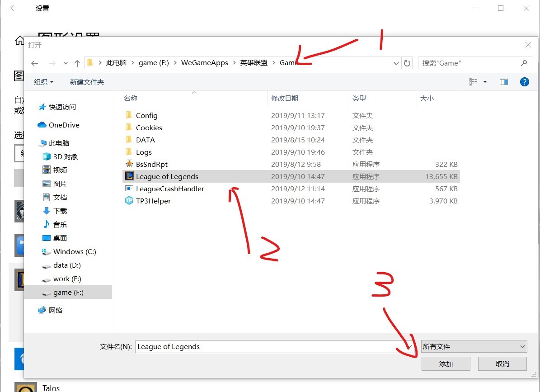This screenshot has height=392, width=540.
Task: Open the help question mark button
Action: pos(524,82)
